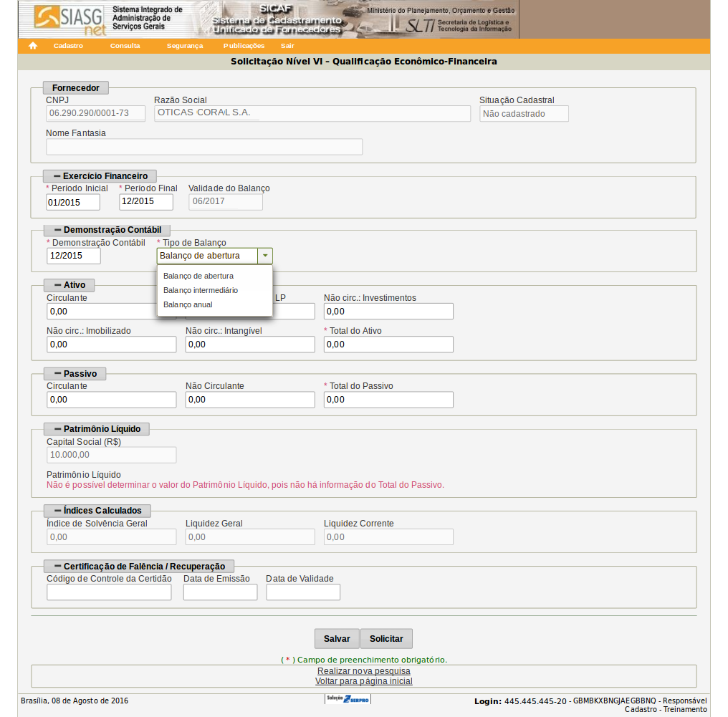The height and width of the screenshot is (717, 728).
Task: Choose Balanço intermediário option
Action: (201, 290)
